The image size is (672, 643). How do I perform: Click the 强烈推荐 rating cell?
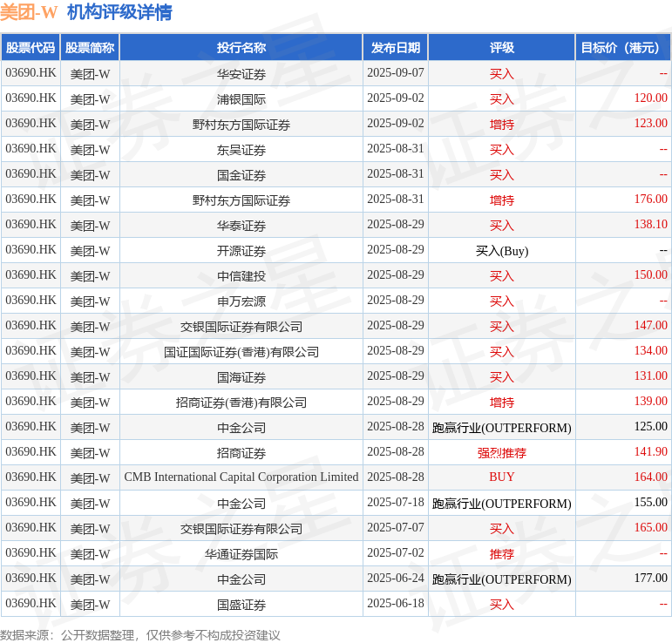point(502,453)
